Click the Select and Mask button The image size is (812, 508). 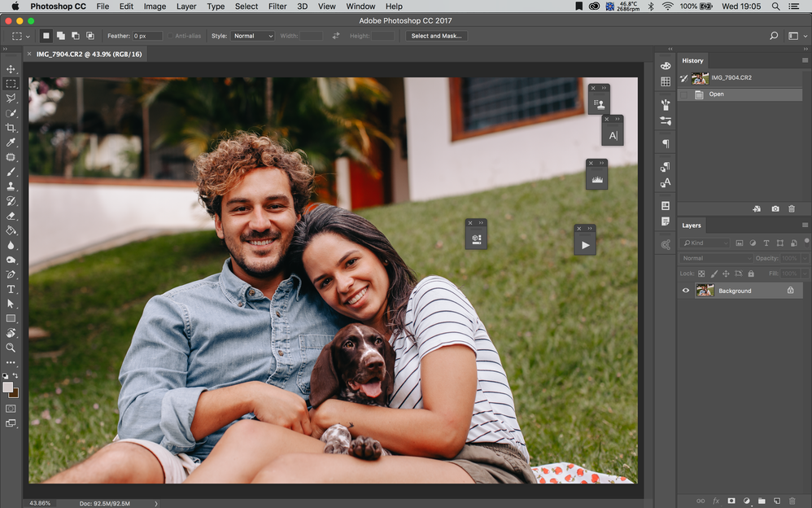pyautogui.click(x=436, y=36)
